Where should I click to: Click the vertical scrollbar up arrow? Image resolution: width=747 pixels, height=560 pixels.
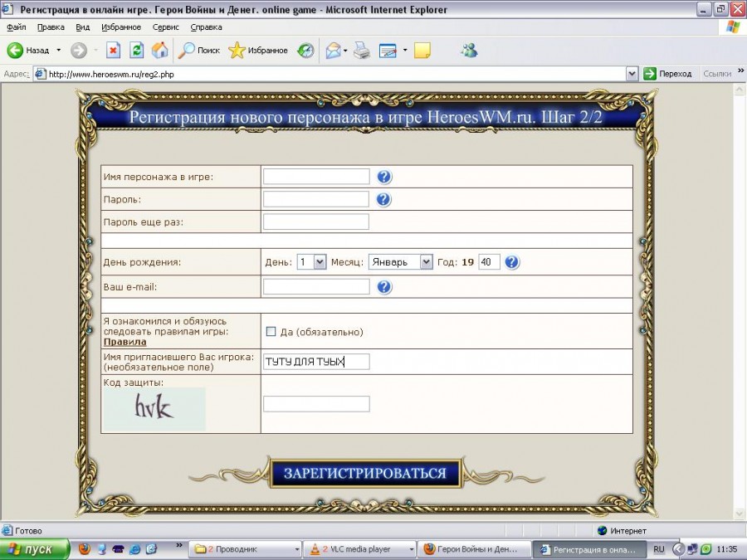coord(740,89)
